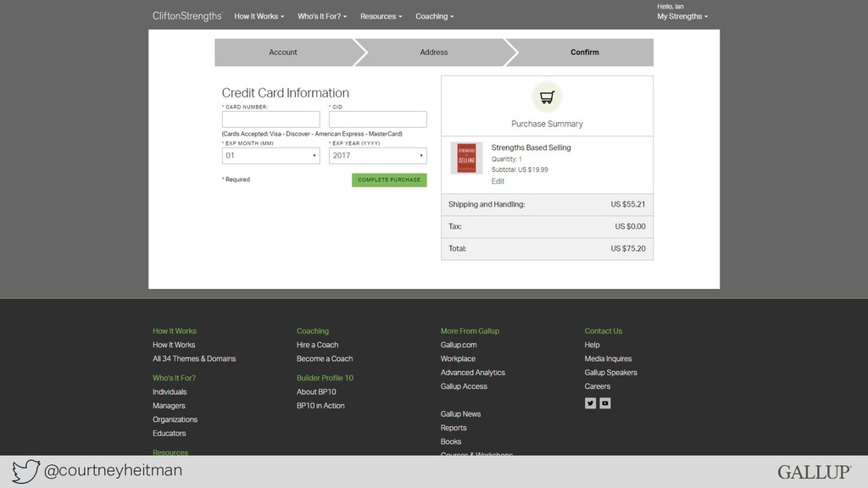
Task: Open the Exp Year dropdown
Action: point(377,156)
